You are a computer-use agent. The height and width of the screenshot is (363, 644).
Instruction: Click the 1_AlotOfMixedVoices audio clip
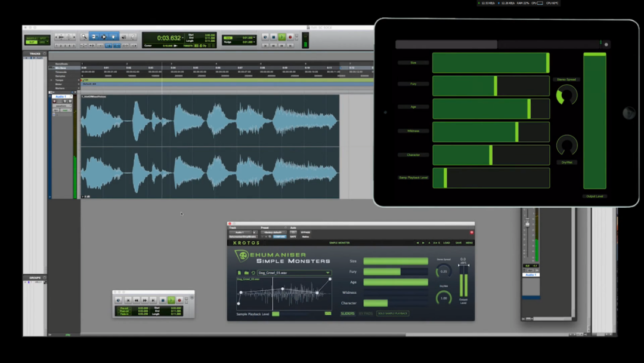210,147
